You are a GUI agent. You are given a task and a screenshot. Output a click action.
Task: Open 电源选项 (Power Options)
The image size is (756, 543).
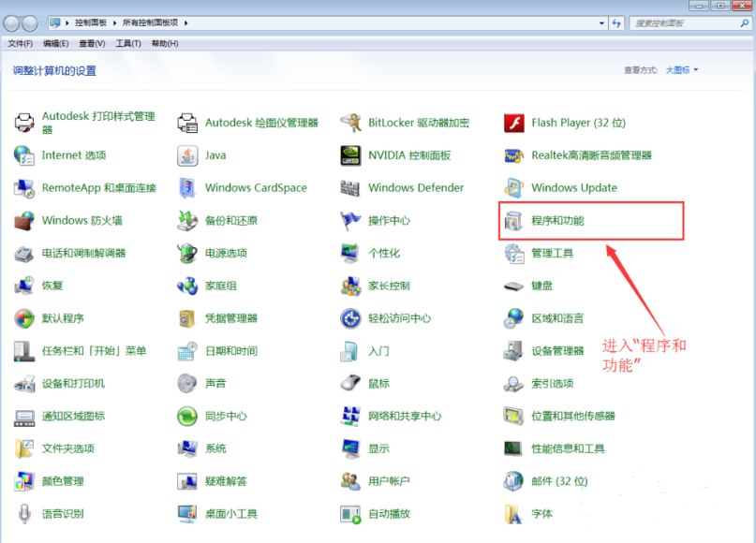click(x=226, y=254)
